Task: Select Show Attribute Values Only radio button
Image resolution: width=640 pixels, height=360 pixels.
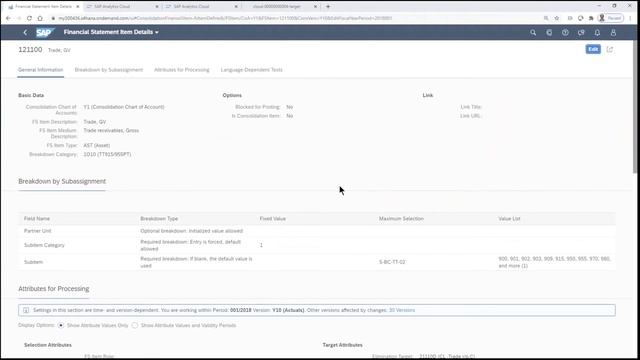Action: (x=61, y=325)
